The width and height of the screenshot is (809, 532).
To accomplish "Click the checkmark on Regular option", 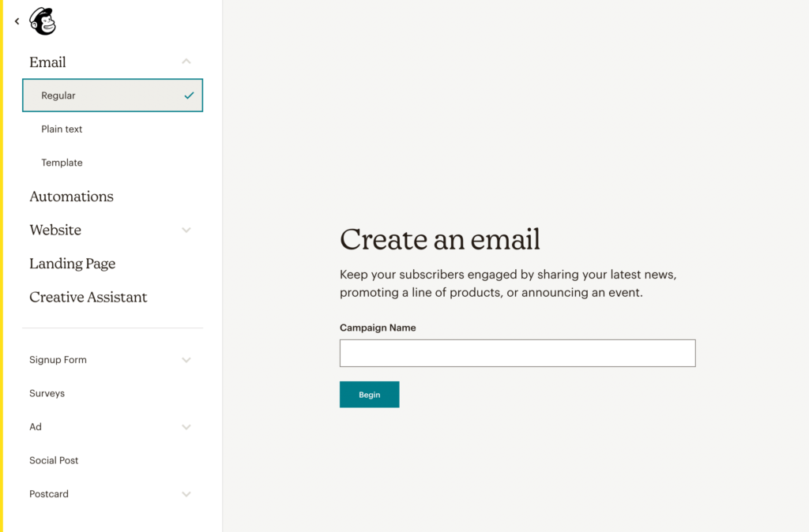I will pyautogui.click(x=189, y=95).
